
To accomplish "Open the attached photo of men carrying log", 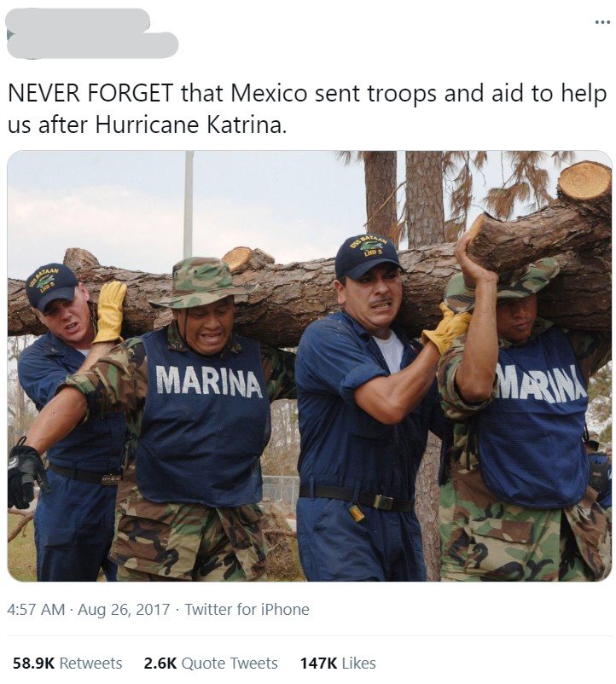I will (310, 366).
